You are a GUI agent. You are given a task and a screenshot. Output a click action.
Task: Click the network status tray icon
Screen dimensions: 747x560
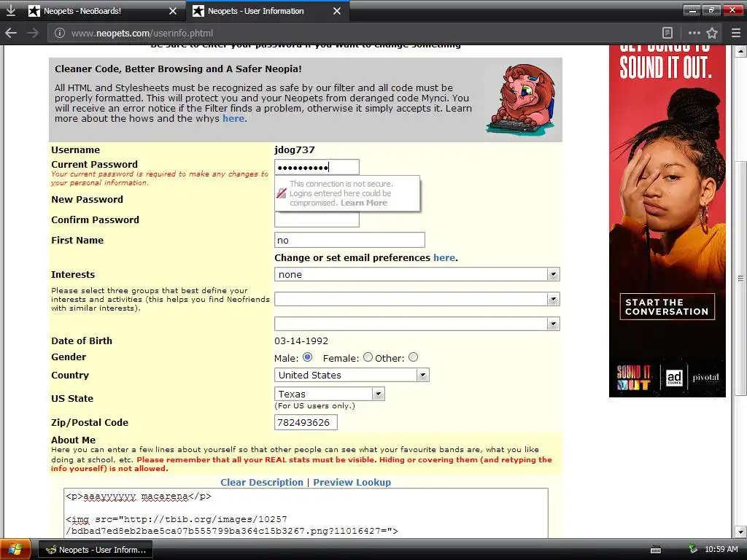693,549
